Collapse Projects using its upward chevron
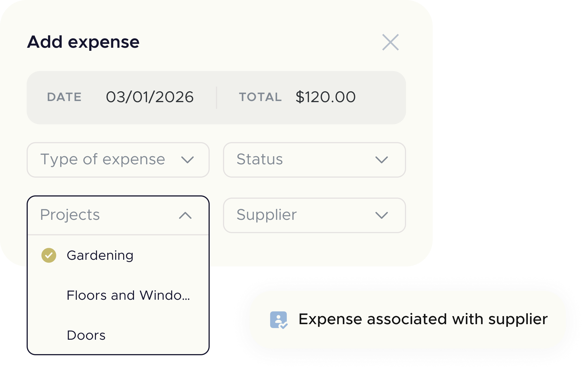Viewport: 588px width, 373px height. (x=185, y=215)
